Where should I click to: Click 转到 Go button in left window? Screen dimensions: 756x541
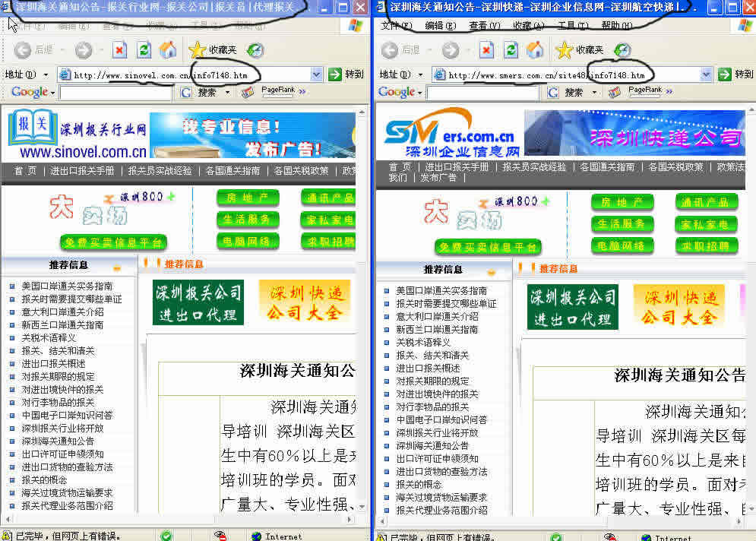pos(346,74)
